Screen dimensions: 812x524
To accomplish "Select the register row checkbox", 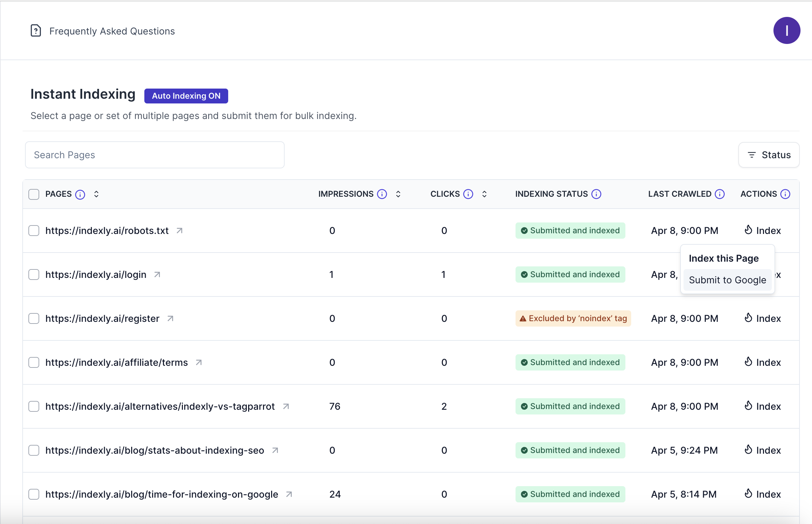I will 34,318.
